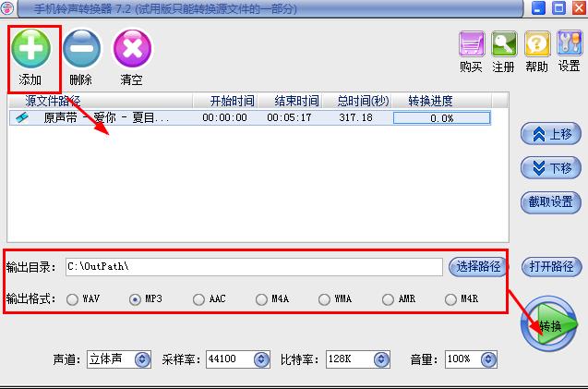The width and height of the screenshot is (588, 389).
Task: Click the 总时间(秒) column header
Action: (x=357, y=101)
